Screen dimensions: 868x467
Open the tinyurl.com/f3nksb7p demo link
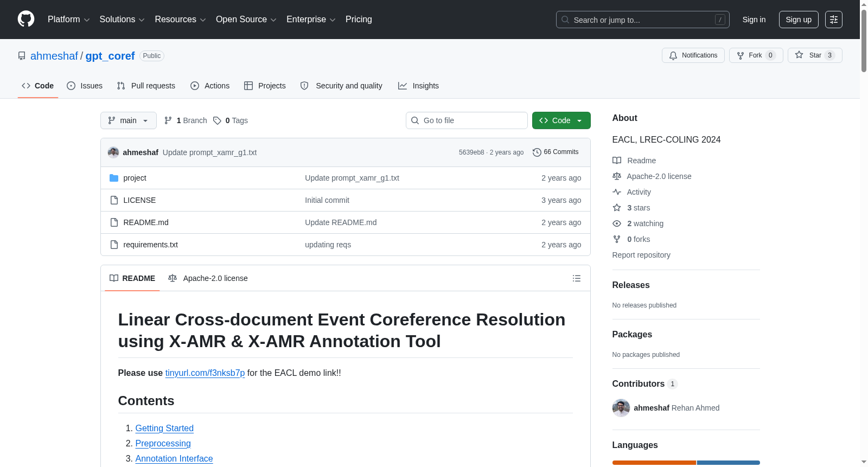point(205,373)
